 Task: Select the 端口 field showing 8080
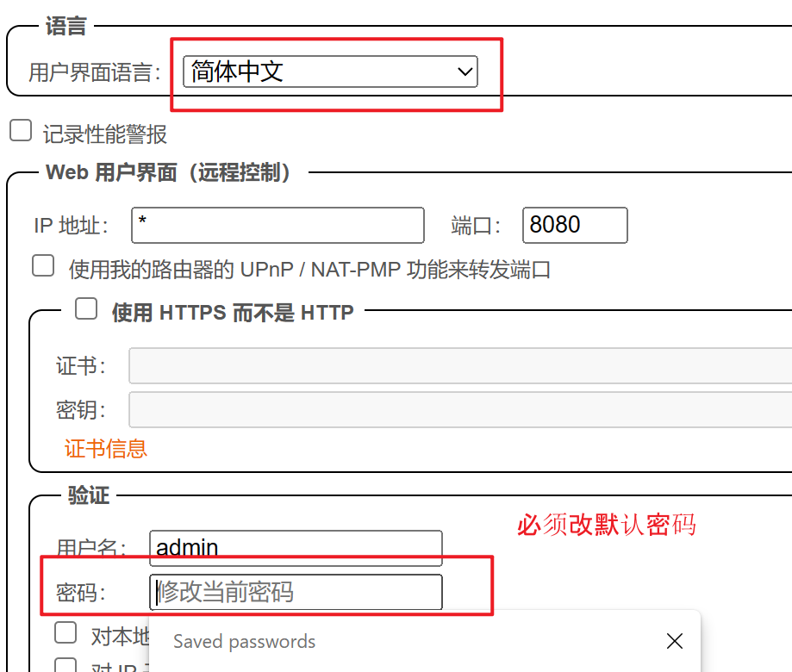(574, 225)
